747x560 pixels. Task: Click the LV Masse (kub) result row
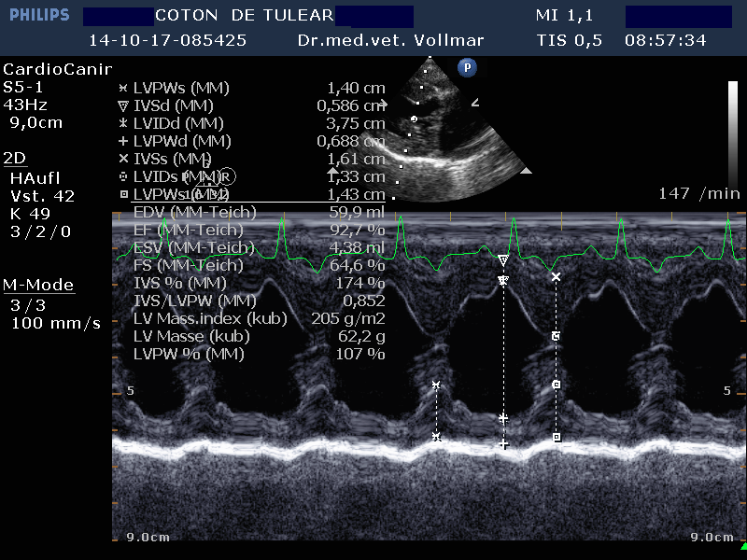coord(252,336)
